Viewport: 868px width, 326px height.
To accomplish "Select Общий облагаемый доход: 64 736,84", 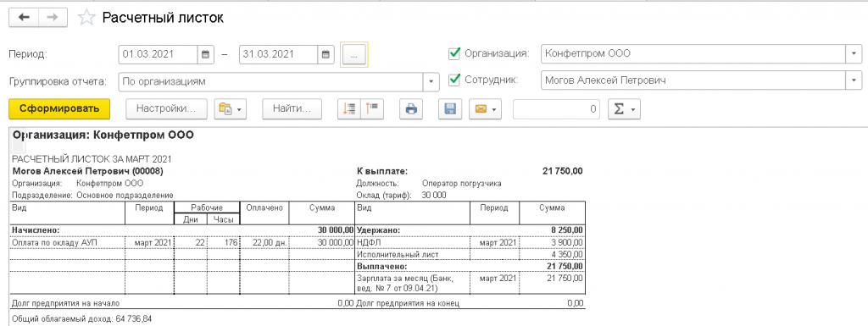I will [81, 319].
